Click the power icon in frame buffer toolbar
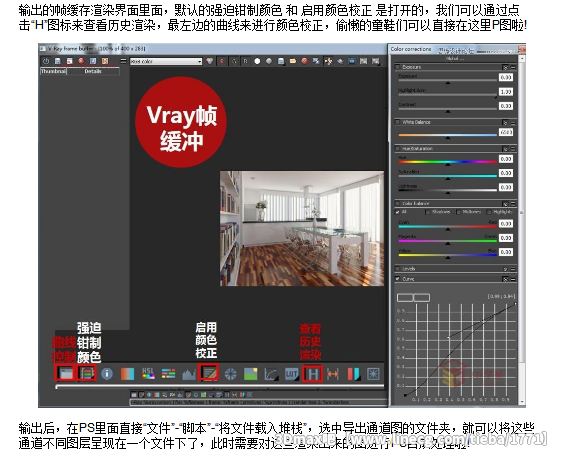 [x=46, y=61]
